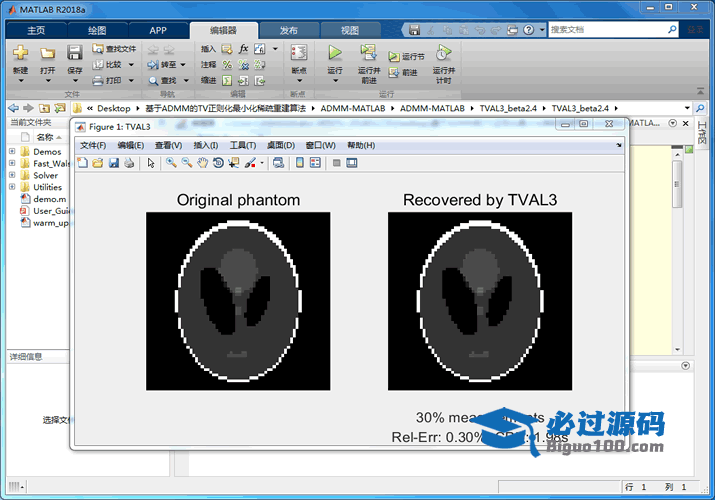Viewport: 715px width, 500px height.
Task: Click Print Figure icon in figure toolbar
Action: [x=129, y=163]
